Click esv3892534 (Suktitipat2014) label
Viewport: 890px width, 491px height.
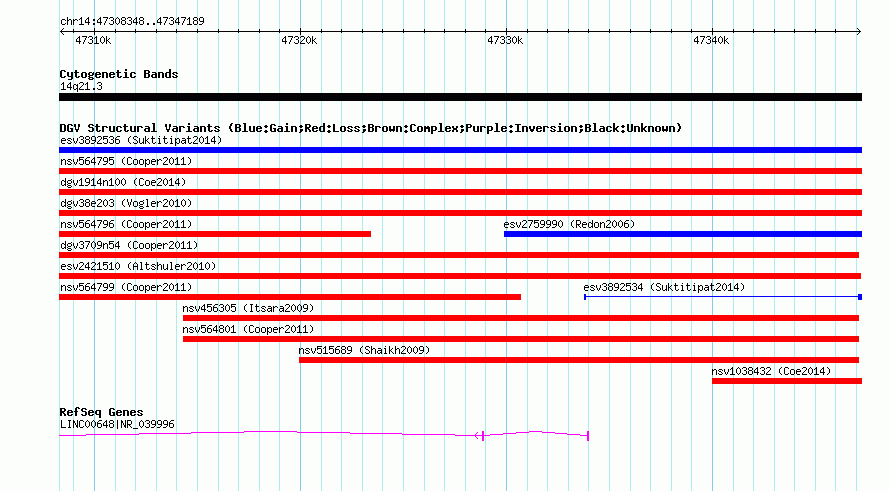[x=664, y=287]
